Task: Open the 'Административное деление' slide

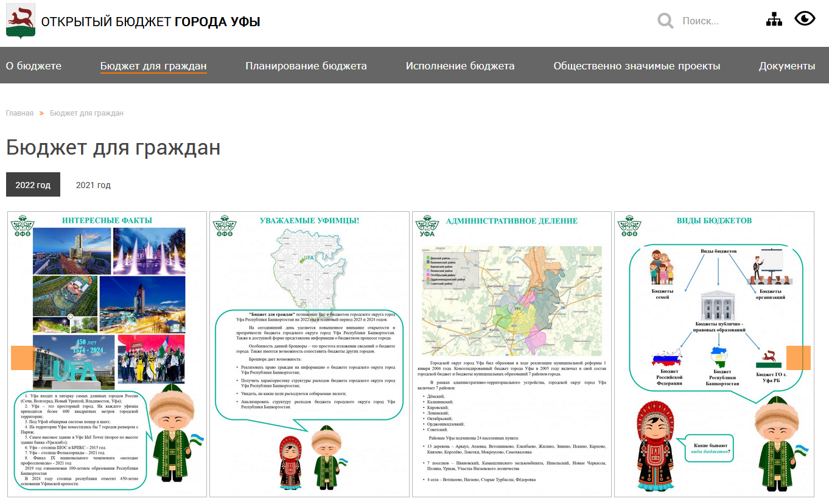Action: (512, 354)
